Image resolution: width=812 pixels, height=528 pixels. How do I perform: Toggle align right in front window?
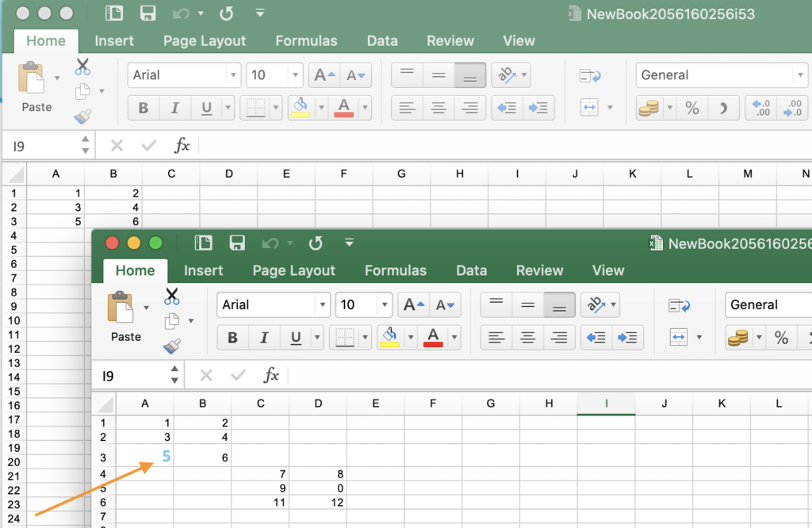[559, 338]
